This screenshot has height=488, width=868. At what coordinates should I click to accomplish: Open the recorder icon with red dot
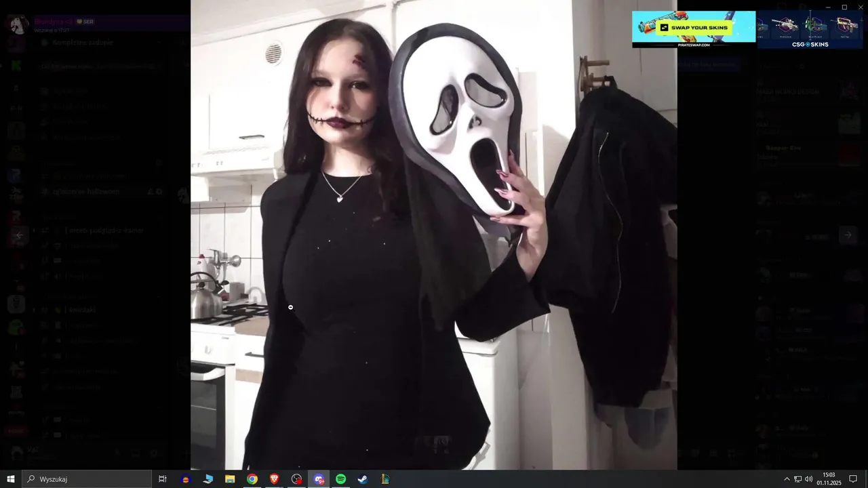click(x=296, y=479)
